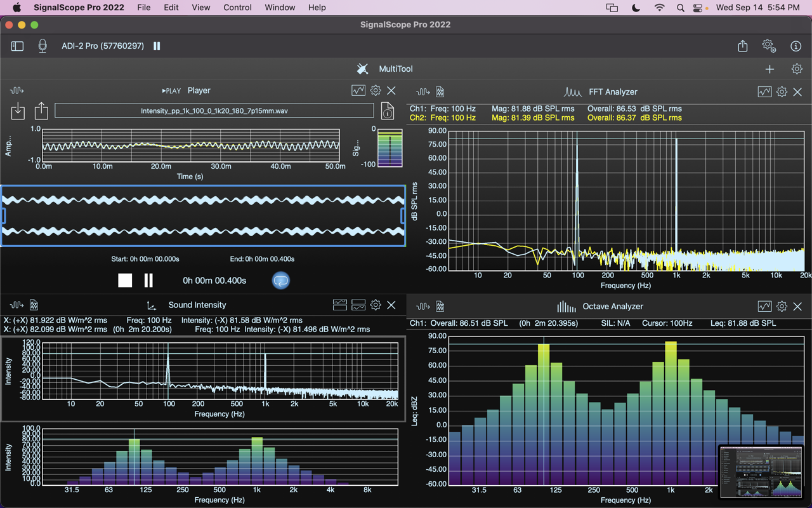Open MultiTool settings gear
This screenshot has width=812, height=508.
[797, 69]
